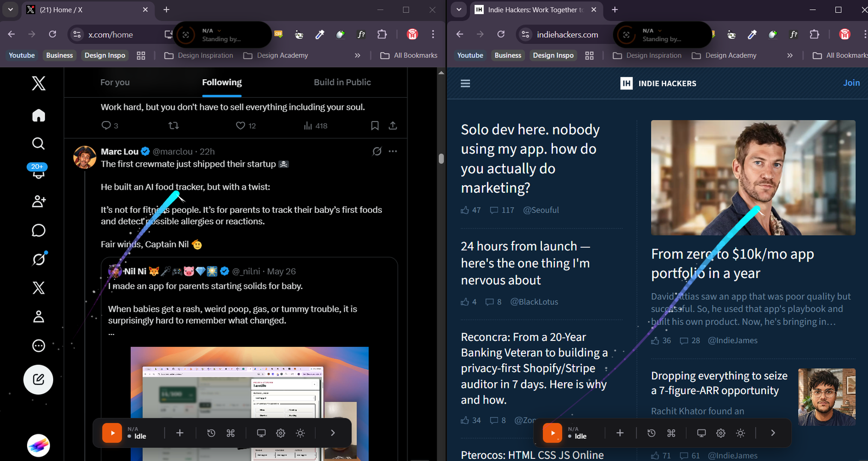The height and width of the screenshot is (461, 868).
Task: Upvote the 'Solo dev here' post with 47 likes
Action: (x=465, y=210)
